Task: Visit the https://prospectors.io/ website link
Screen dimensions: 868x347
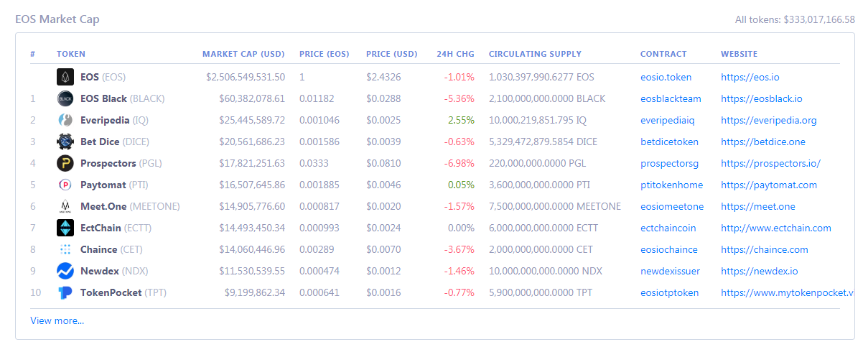Action: [770, 163]
